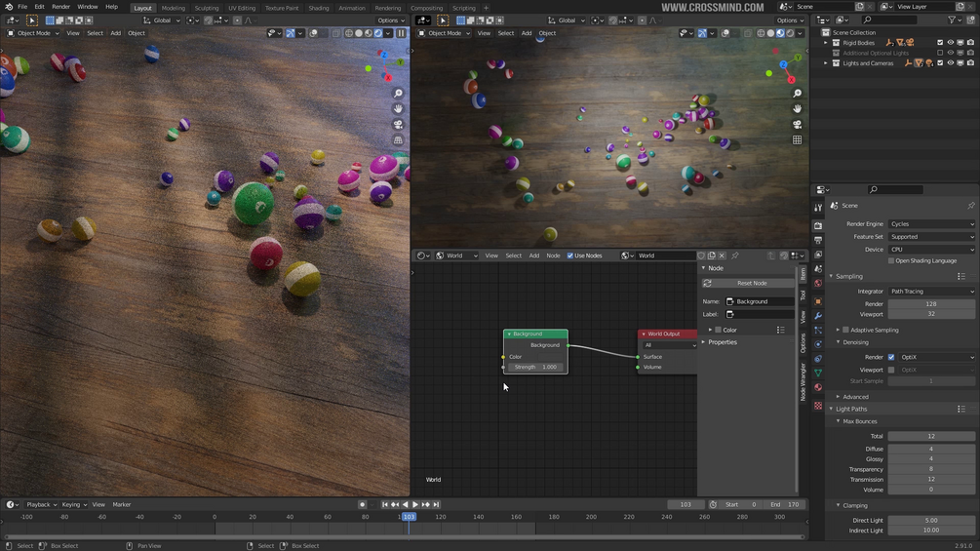
Task: Open the Node menu in node editor
Action: coord(553,256)
